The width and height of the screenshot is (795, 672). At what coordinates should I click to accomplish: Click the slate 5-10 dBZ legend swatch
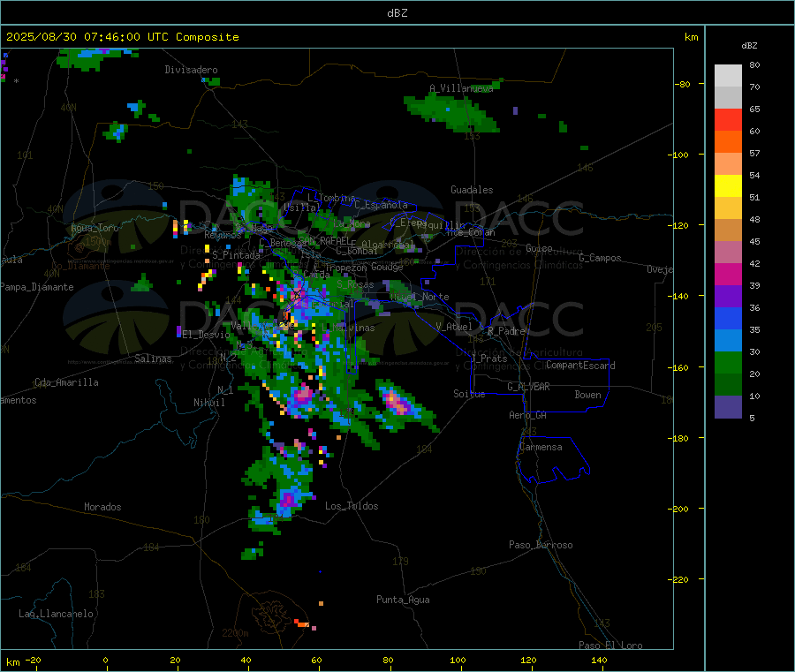coord(728,407)
